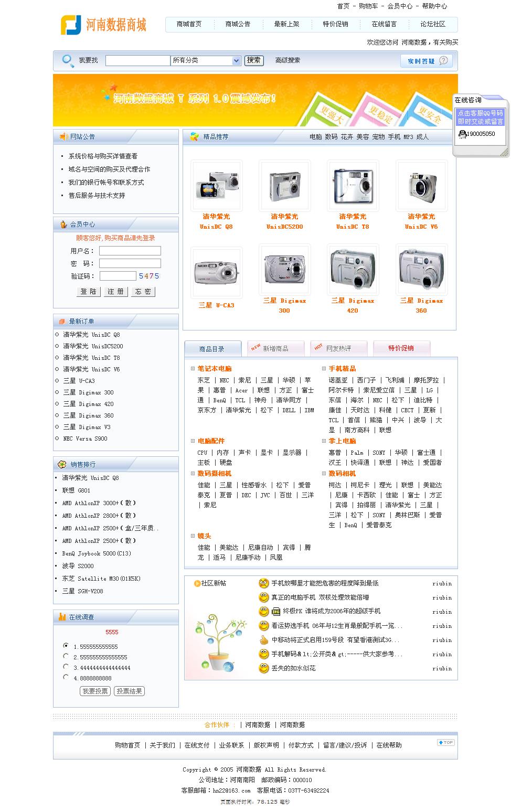The image size is (511, 812).
Task: Open the 所有分类 category dropdown
Action: tap(206, 61)
